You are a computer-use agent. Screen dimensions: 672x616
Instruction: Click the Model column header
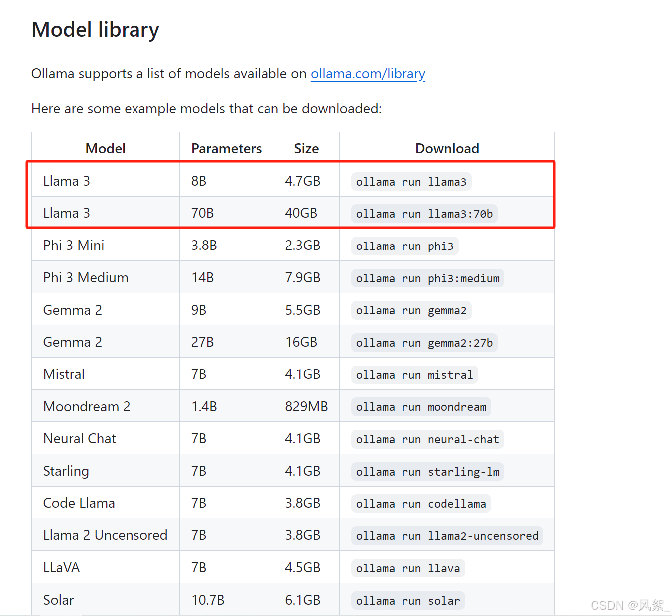click(x=106, y=148)
